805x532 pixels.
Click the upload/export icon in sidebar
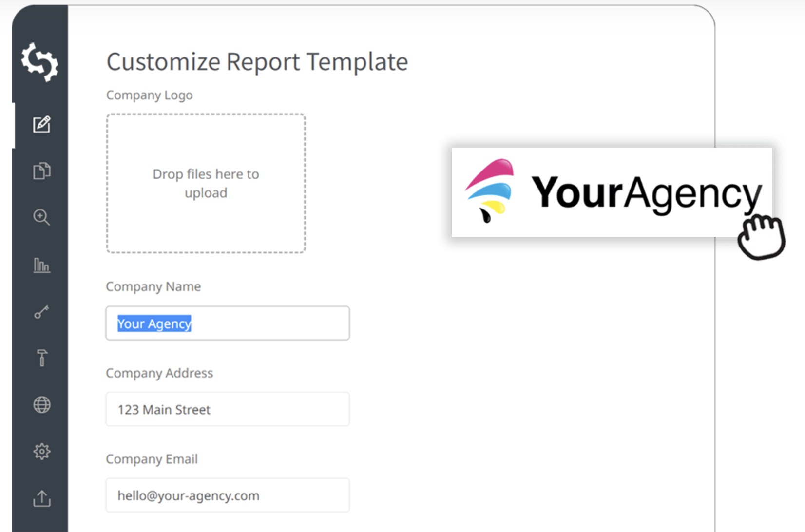(x=41, y=498)
